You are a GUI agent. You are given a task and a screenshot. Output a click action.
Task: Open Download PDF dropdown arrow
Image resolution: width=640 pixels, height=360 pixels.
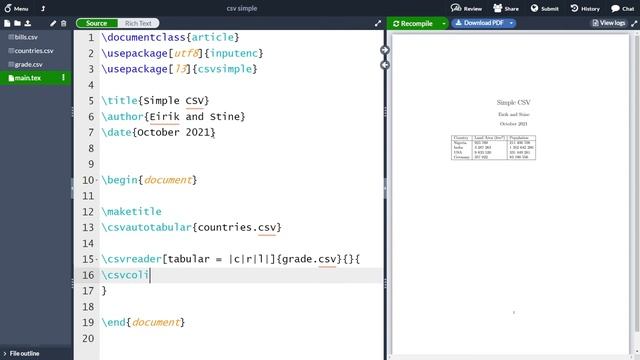coord(511,23)
